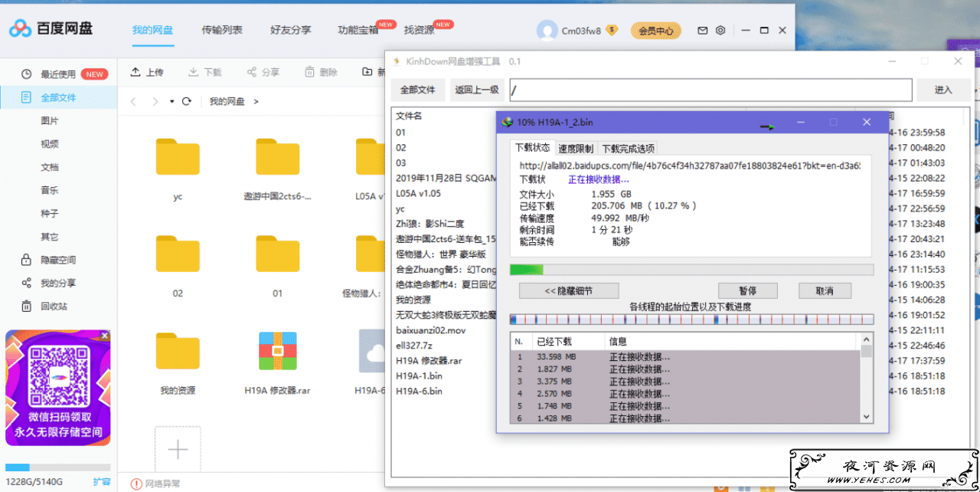
Task: Open 回收站 in sidebar
Action: (44, 306)
